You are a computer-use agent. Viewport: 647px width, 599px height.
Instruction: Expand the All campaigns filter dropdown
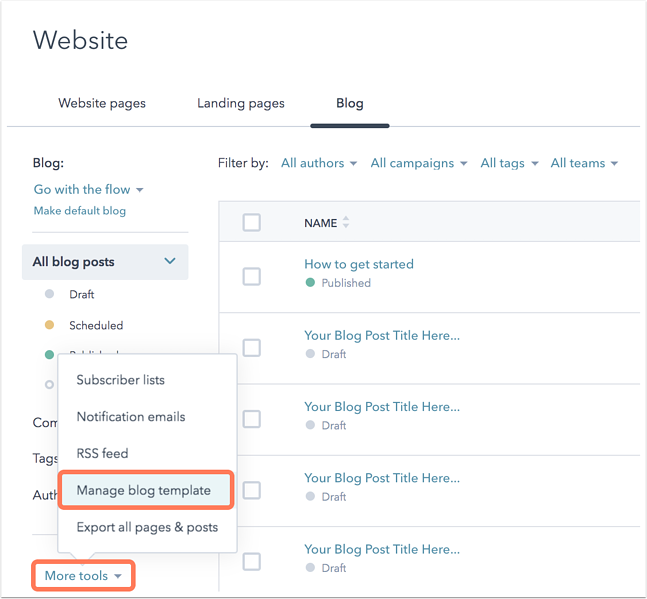click(x=418, y=163)
